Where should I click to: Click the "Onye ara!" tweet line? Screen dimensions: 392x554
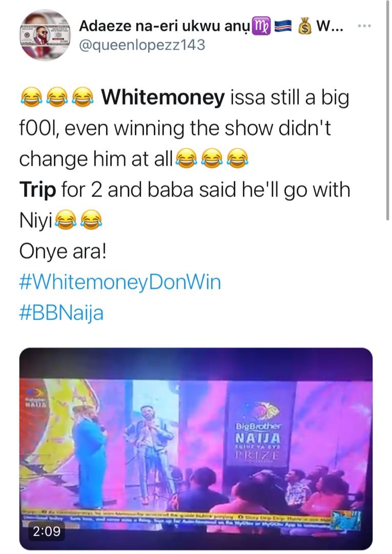tap(62, 252)
